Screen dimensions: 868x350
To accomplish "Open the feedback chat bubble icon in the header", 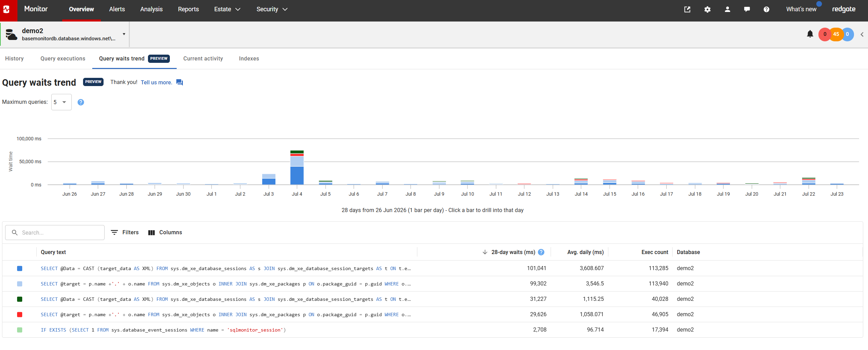I will point(747,10).
